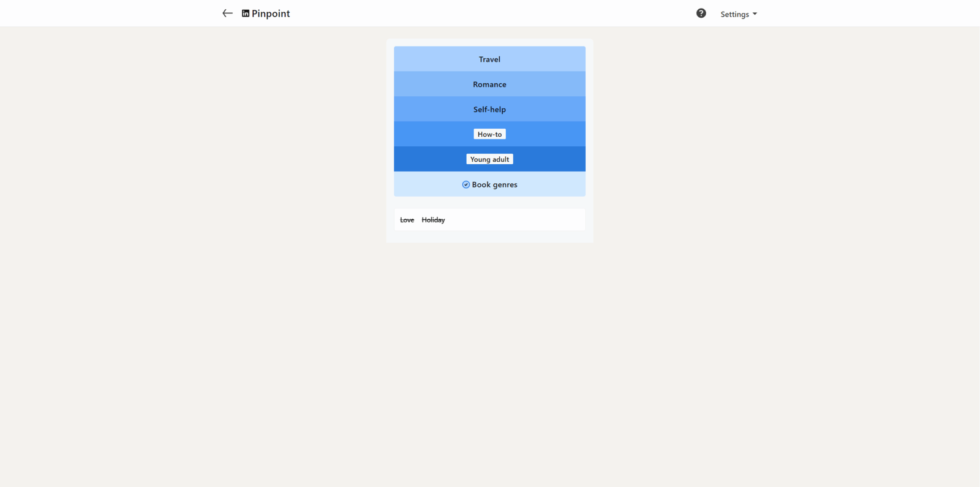Click the crossed-out Holiday guess
Viewport: 980px width, 487px height.
point(433,220)
